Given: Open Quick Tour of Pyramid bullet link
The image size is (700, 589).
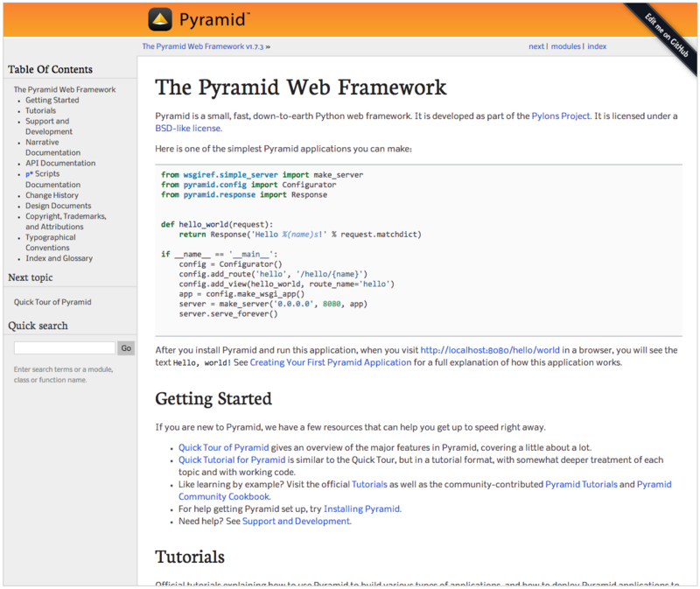Looking at the screenshot, I should 224,447.
